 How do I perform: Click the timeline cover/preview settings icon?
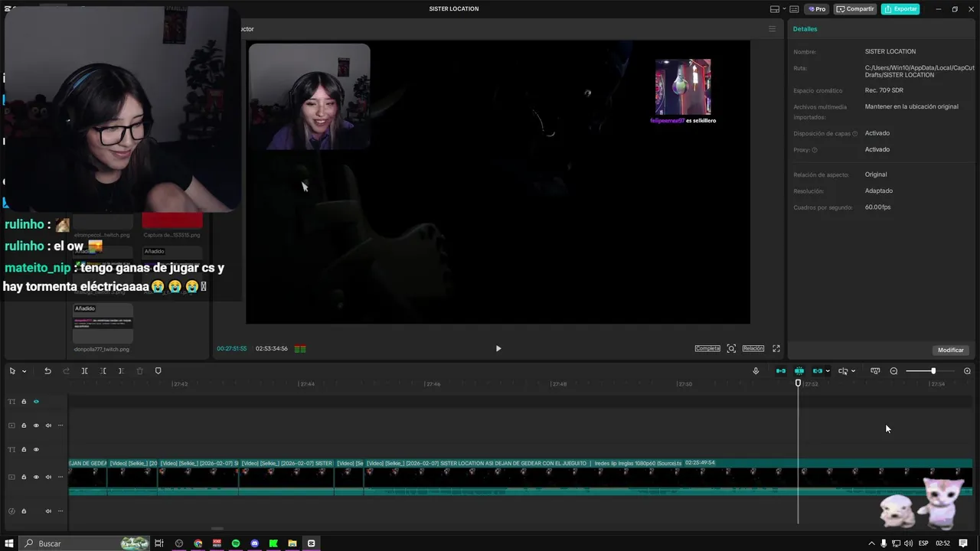tap(875, 371)
